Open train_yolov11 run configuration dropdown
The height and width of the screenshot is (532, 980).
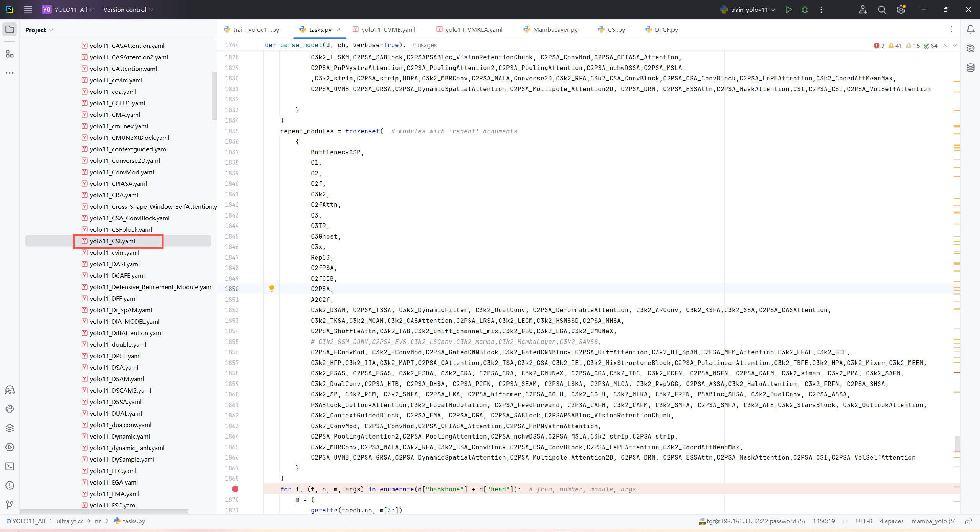coord(748,10)
